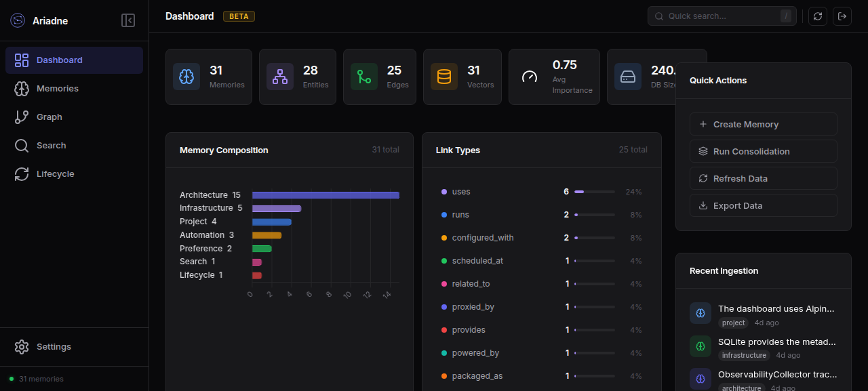Click the Avg Importance gauge icon
This screenshot has height=391, width=868.
coord(530,77)
